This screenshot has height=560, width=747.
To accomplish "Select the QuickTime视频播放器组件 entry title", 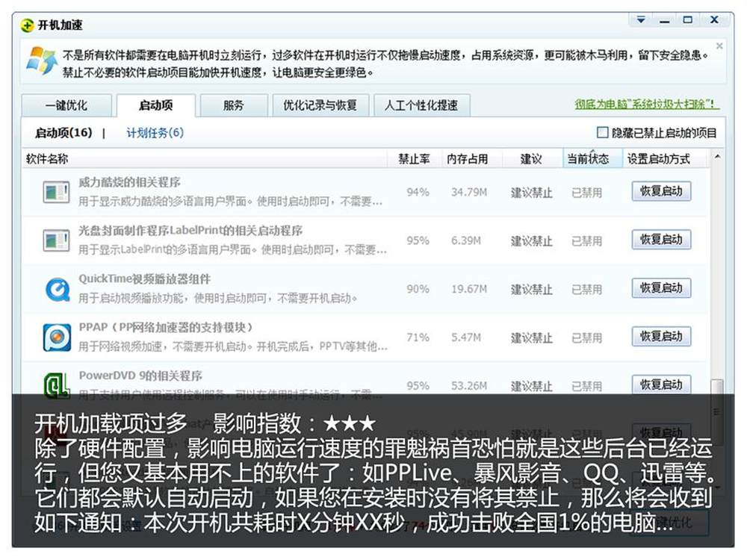I will [x=145, y=279].
